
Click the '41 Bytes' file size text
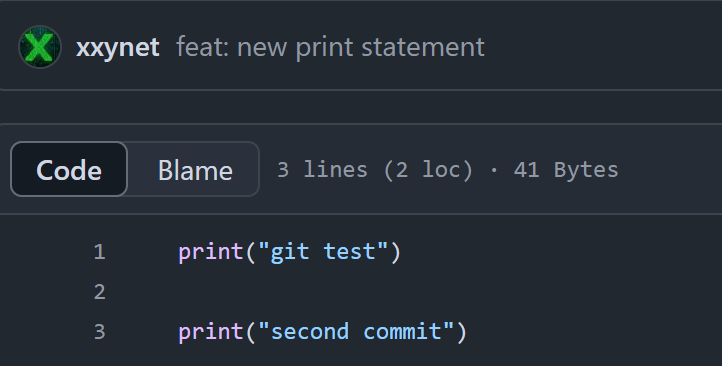pyautogui.click(x=566, y=170)
